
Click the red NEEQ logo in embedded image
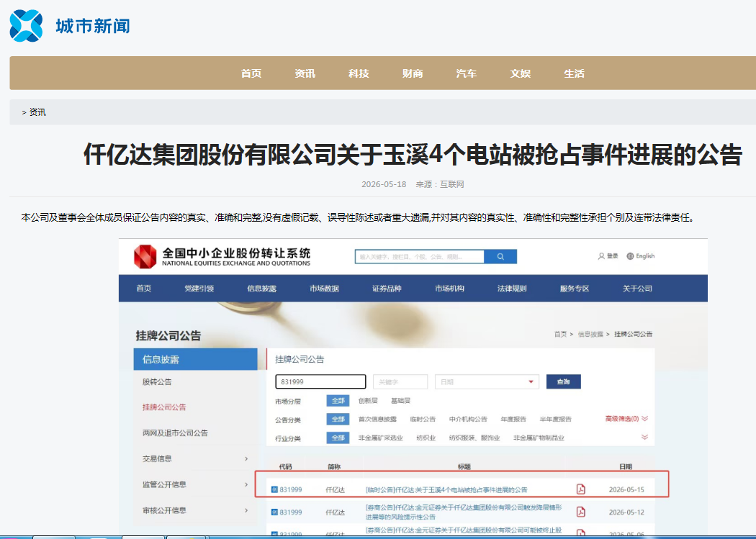pos(145,256)
